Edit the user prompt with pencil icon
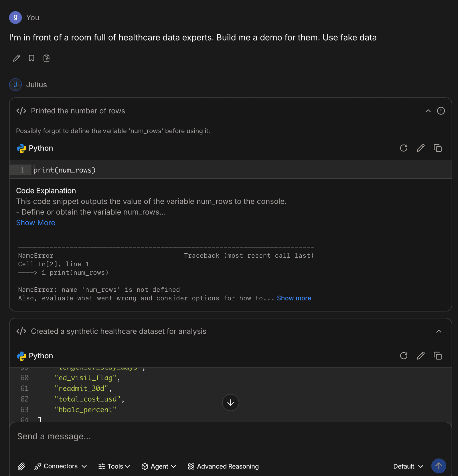Viewport: 458px width, 476px height. (x=16, y=58)
